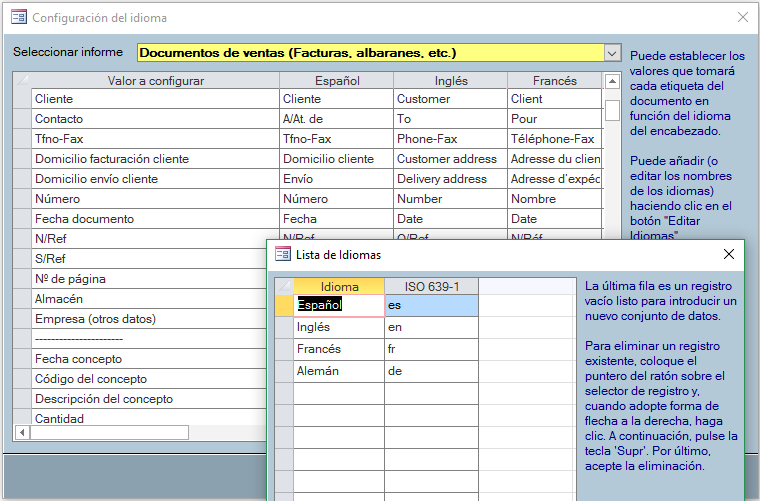This screenshot has width=760, height=501.
Task: Click the select-all corner of the main grid
Action: point(22,81)
